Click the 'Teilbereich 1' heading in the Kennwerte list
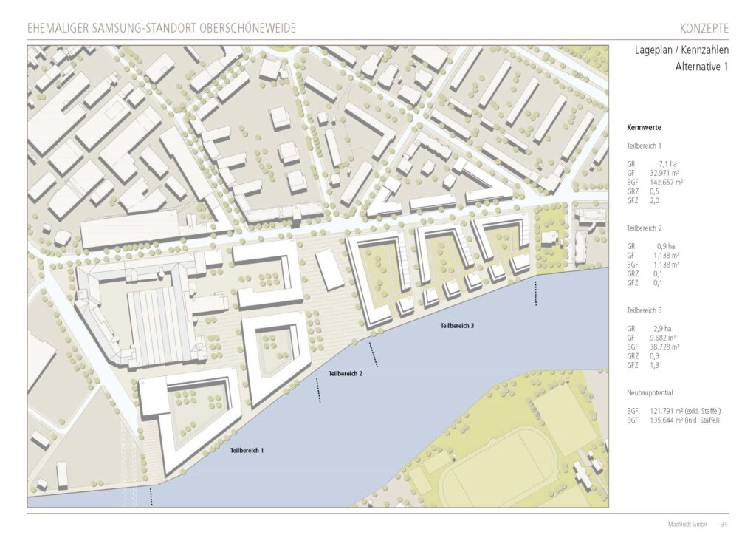The width and height of the screenshot is (756, 535). 645,146
